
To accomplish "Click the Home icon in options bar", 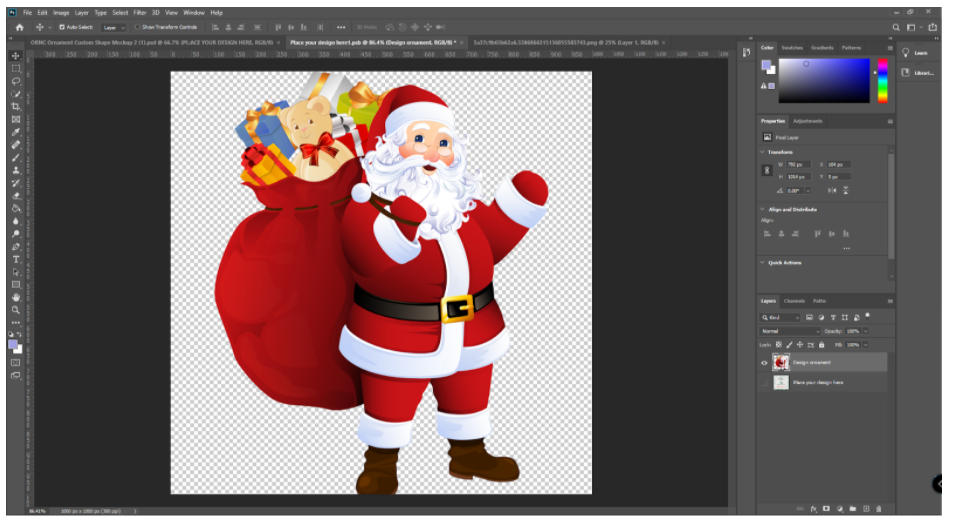I will (19, 27).
